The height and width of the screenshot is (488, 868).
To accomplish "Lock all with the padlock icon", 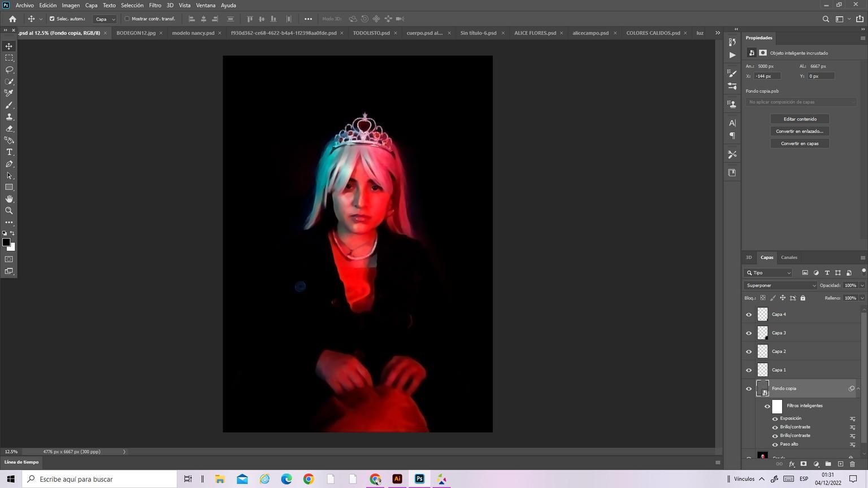I will (802, 298).
